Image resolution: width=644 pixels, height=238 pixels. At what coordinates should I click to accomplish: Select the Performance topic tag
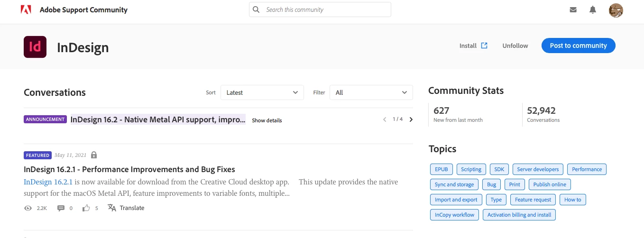(x=587, y=169)
